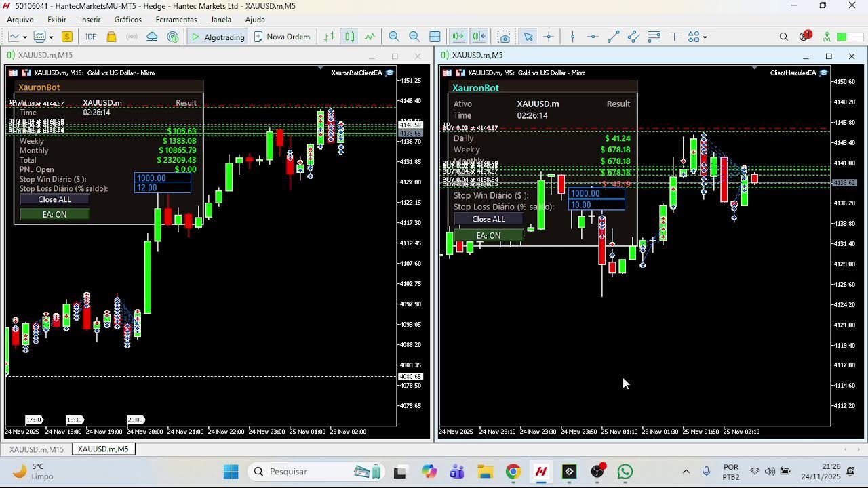The image size is (868, 488).
Task: Edit Stop Loss Diário field showing 12.00
Action: coord(162,188)
